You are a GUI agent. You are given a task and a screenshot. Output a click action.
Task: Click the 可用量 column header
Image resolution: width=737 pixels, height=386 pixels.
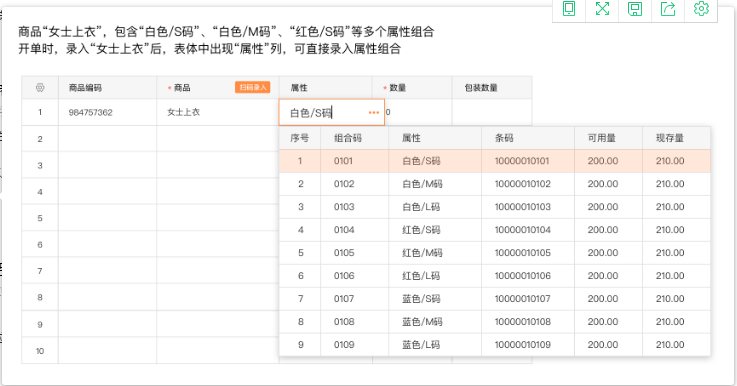coord(602,138)
